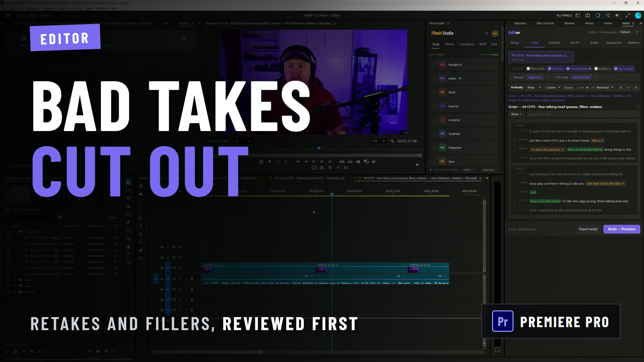Switch cut intensity to Relaxed
The image size is (644, 362).
(x=518, y=77)
